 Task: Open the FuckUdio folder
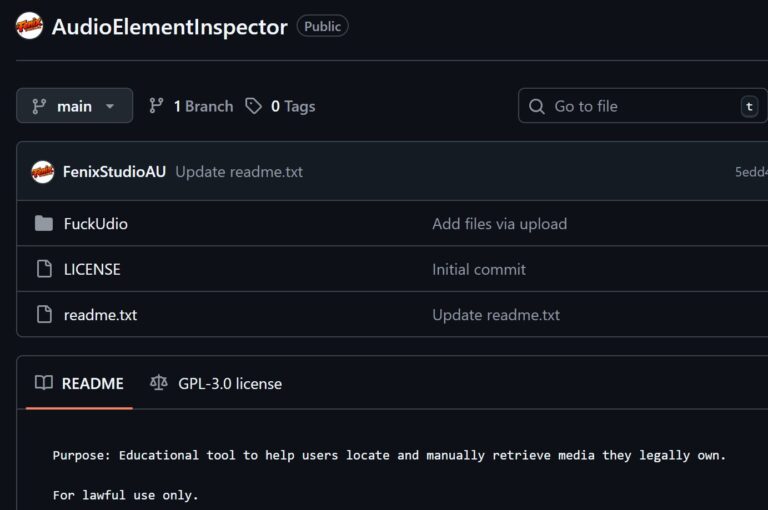pyautogui.click(x=96, y=223)
